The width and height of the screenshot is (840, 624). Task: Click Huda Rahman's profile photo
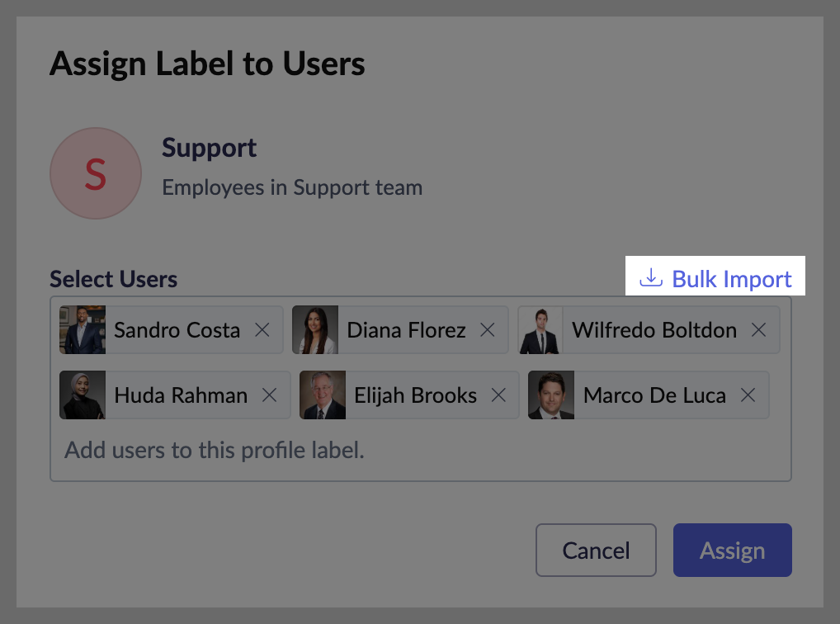pyautogui.click(x=83, y=395)
